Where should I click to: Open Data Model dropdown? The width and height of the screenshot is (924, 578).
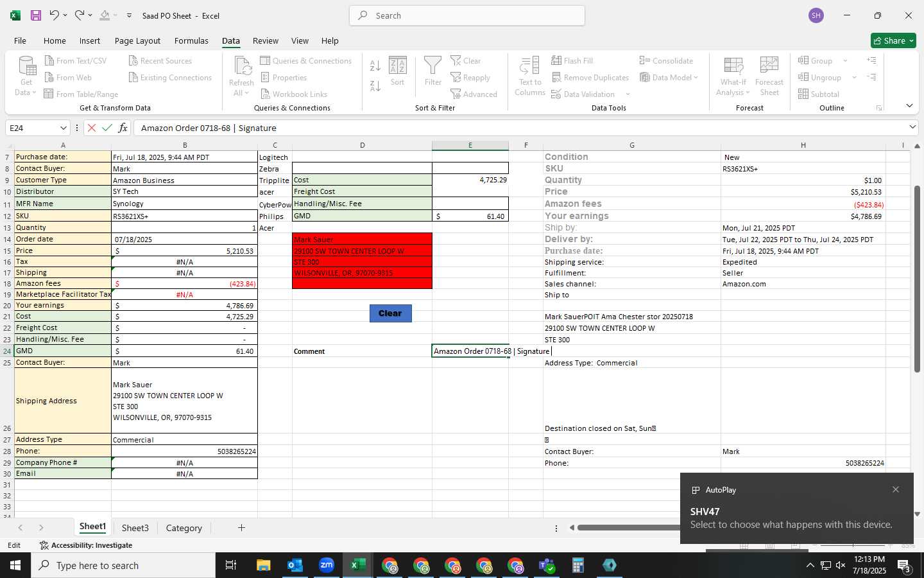click(x=669, y=77)
